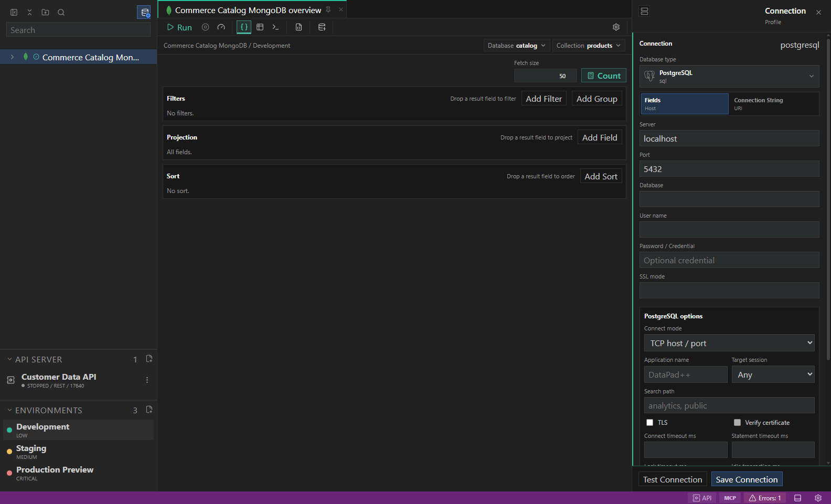Select the Fields Host tab
The height and width of the screenshot is (504, 831).
[685, 104]
